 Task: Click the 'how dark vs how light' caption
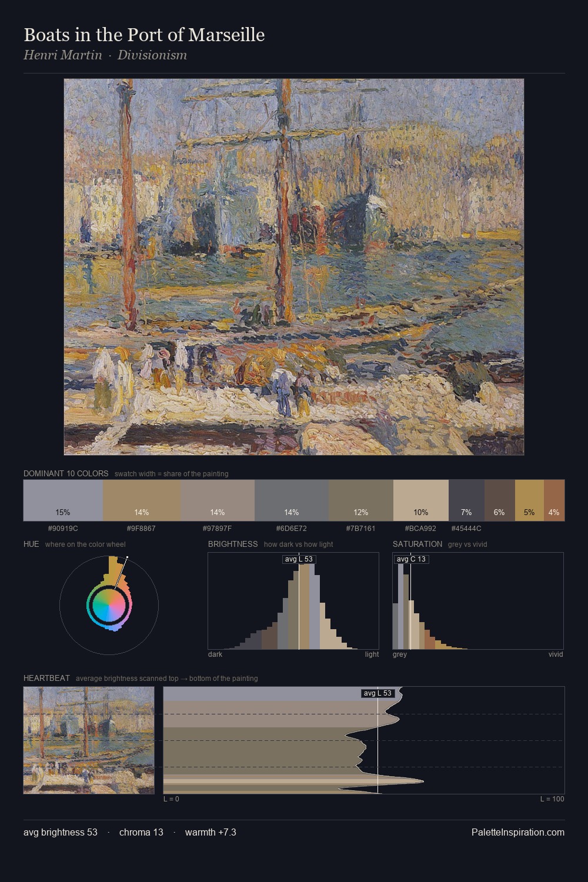(x=299, y=544)
